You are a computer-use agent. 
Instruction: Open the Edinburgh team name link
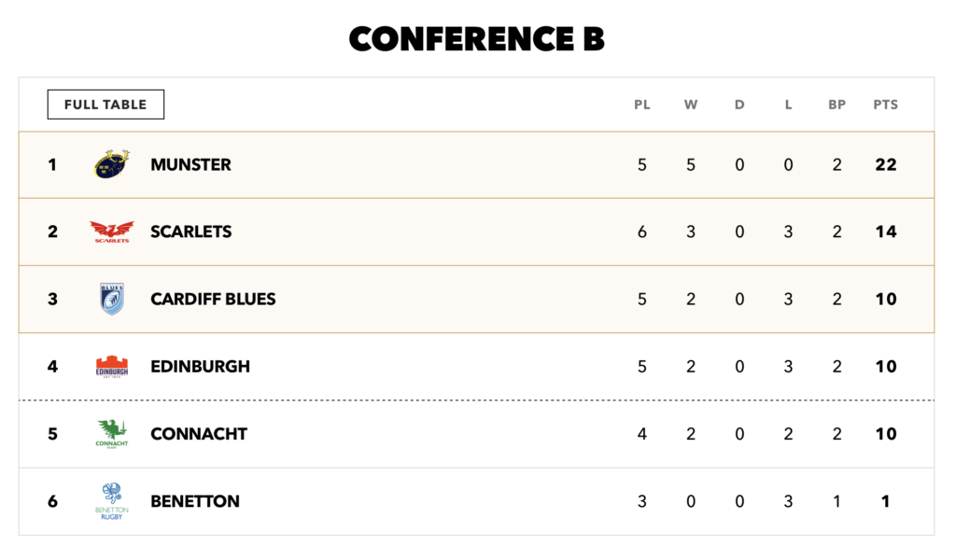pos(200,367)
